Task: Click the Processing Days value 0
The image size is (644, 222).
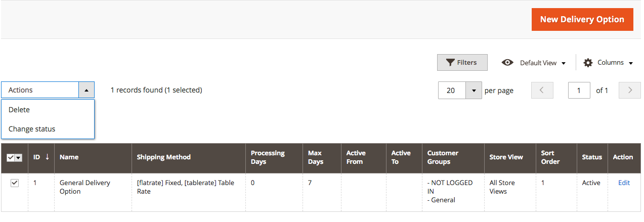Action: pos(253,183)
